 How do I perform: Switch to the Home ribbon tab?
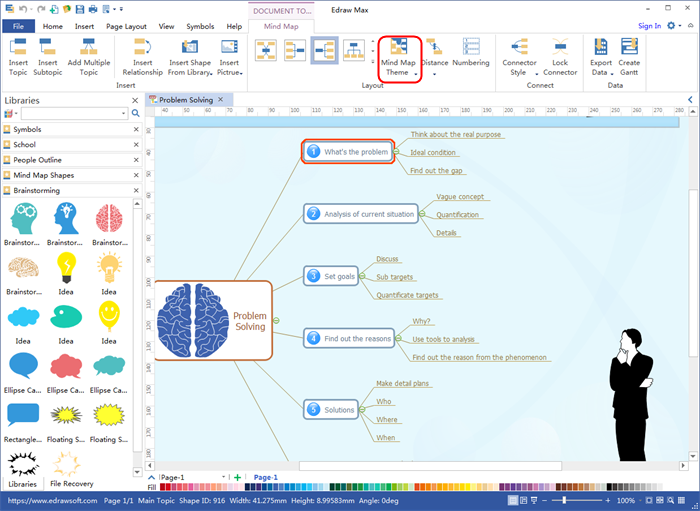tap(53, 26)
